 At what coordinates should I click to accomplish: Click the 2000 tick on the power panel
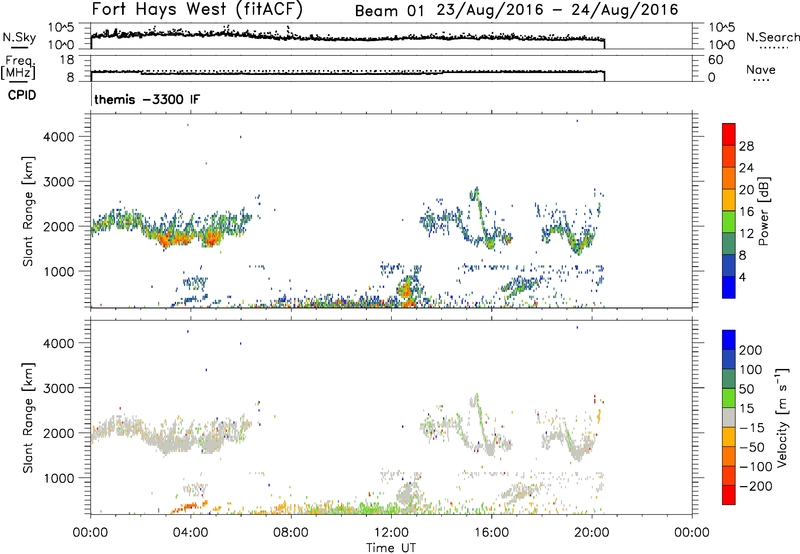coord(59,226)
